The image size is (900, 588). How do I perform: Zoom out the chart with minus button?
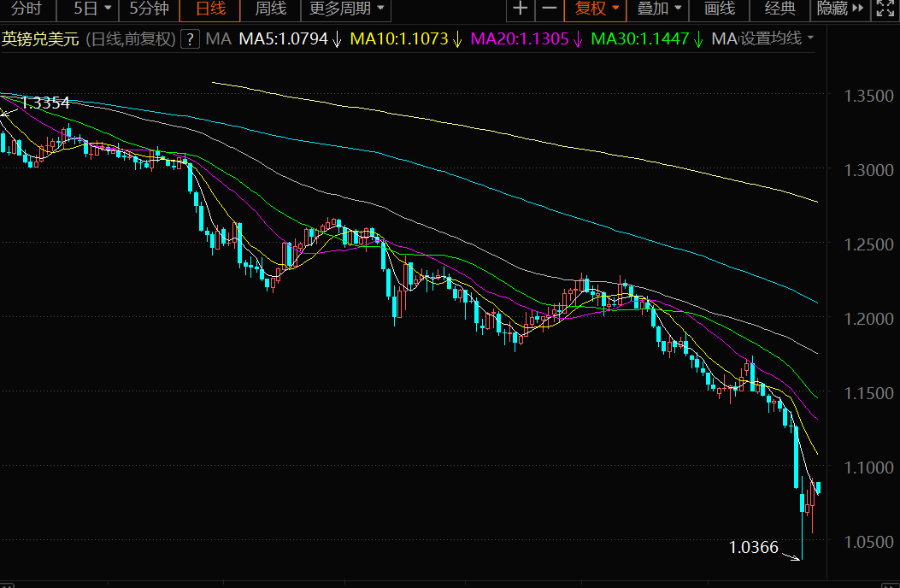pos(550,9)
